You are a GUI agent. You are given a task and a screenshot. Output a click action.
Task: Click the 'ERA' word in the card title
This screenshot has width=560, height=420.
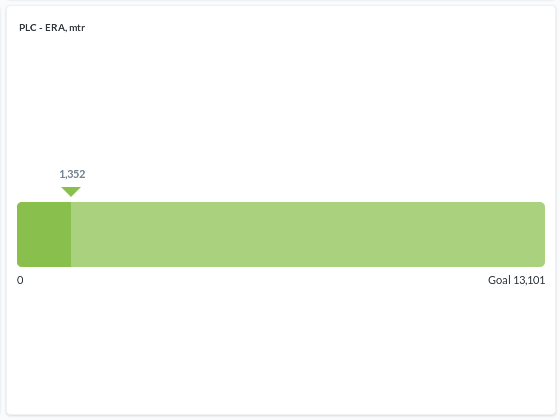pyautogui.click(x=55, y=28)
